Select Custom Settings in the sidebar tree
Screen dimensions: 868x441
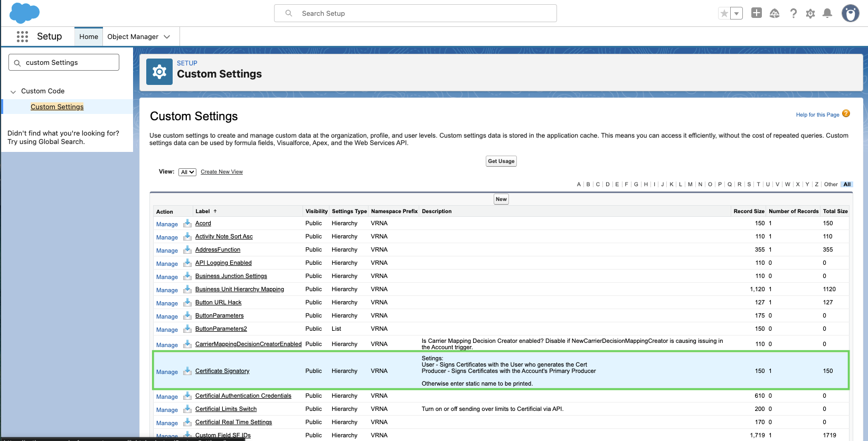[57, 107]
